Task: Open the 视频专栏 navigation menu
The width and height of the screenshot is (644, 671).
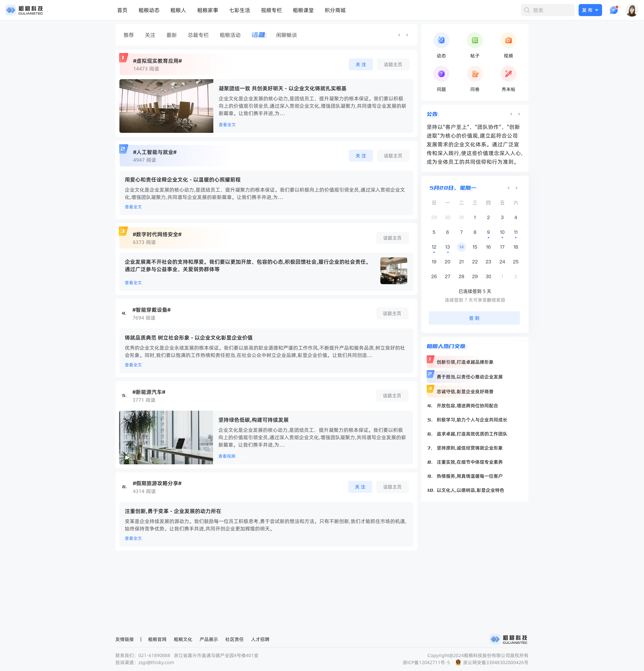Action: tap(271, 10)
